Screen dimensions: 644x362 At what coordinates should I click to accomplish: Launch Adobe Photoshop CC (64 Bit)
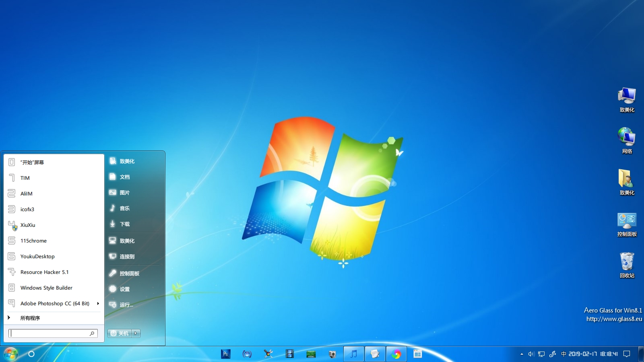pyautogui.click(x=54, y=303)
